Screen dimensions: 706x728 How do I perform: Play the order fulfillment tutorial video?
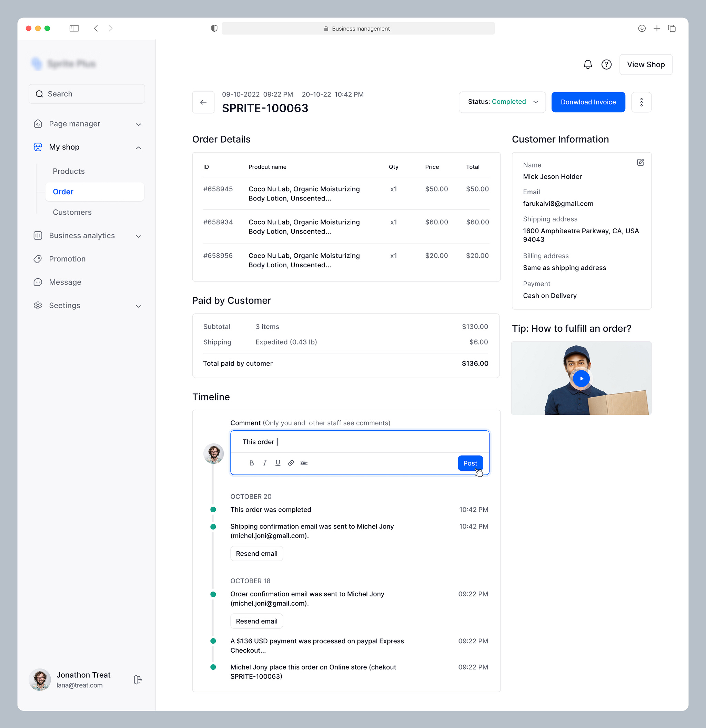tap(581, 378)
